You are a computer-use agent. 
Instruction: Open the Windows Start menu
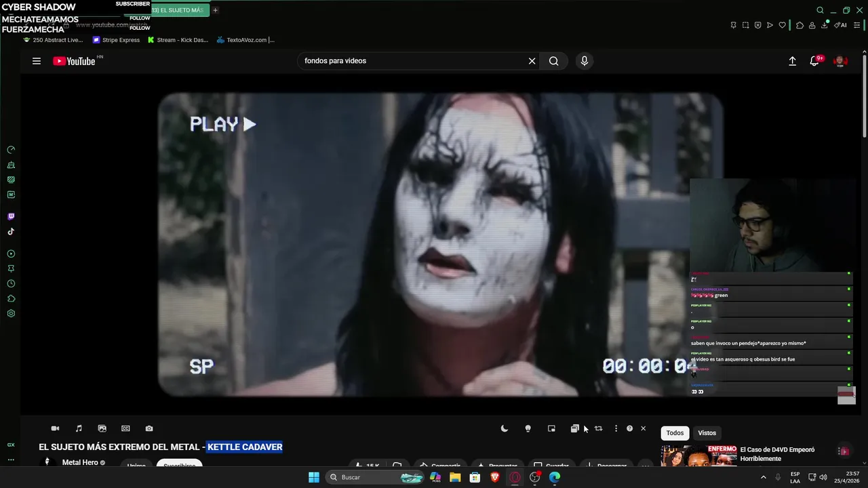pos(314,477)
